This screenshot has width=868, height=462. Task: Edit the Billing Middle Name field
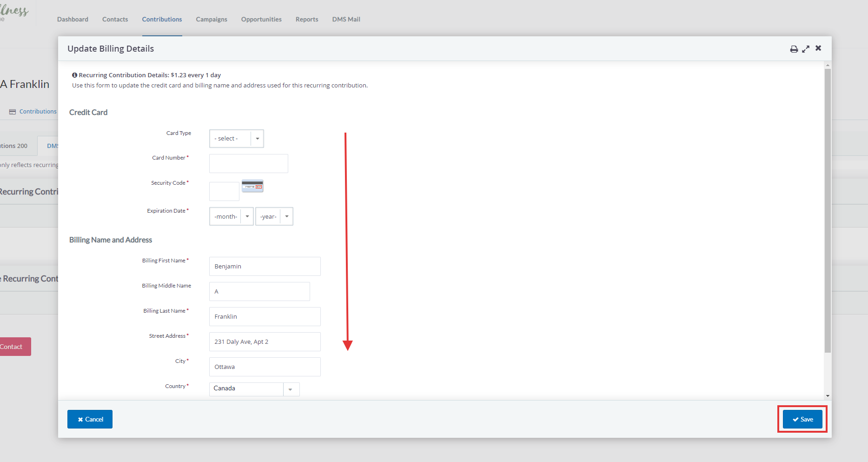(259, 292)
